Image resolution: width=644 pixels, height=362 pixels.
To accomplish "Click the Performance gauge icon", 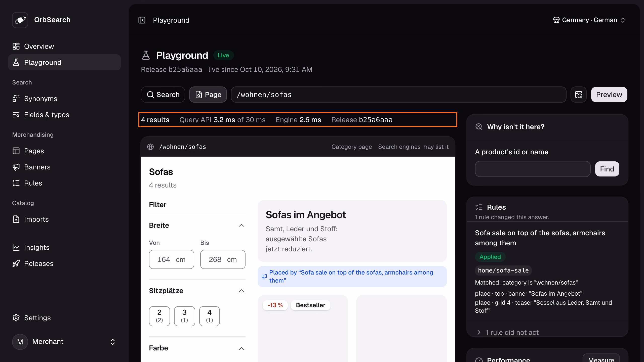I will (x=479, y=360).
